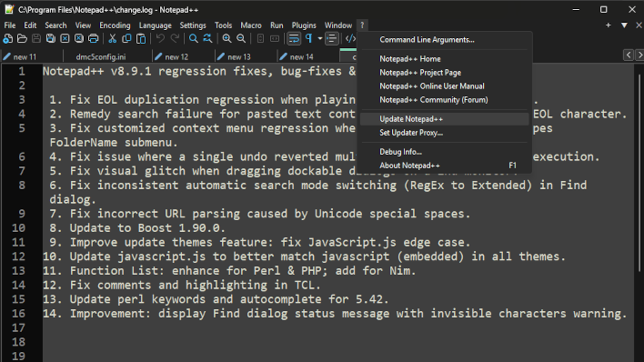This screenshot has width=644, height=362.
Task: Open document list triangle dropdown at top right
Action: pos(624,25)
